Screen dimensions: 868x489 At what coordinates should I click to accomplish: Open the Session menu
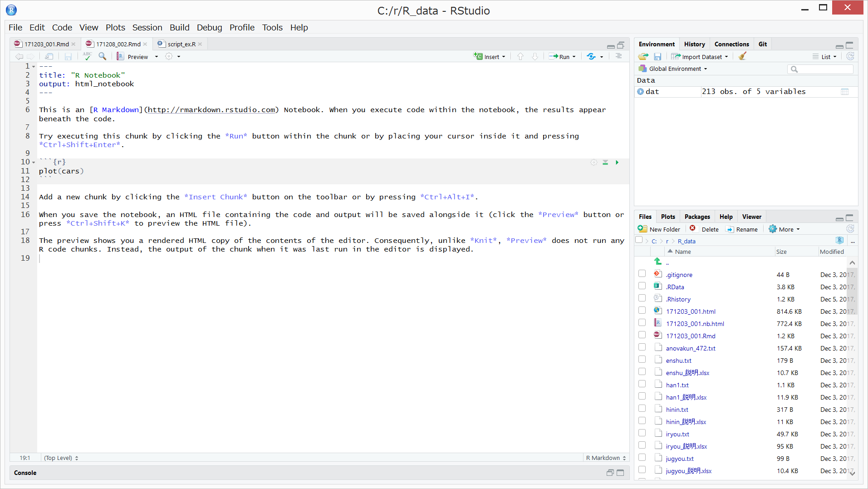tap(147, 28)
